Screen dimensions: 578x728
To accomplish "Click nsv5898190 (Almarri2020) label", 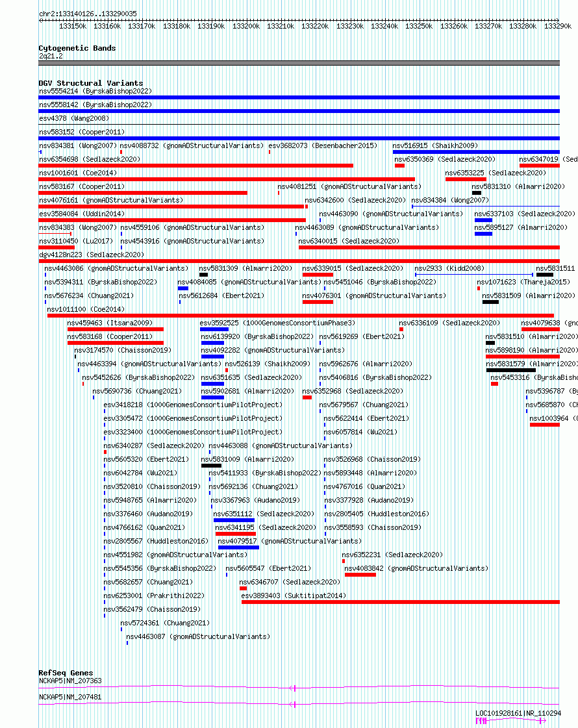I will pyautogui.click(x=532, y=350).
